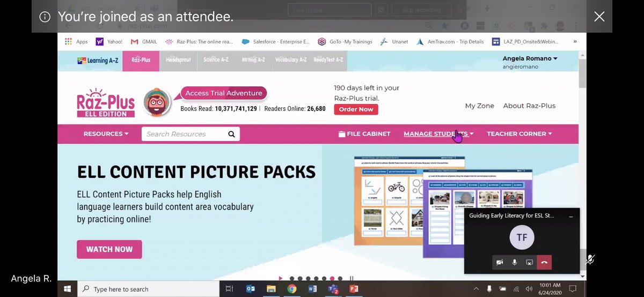Switch to the ReadyTest A-Z tab
The width and height of the screenshot is (644, 297).
(x=328, y=60)
